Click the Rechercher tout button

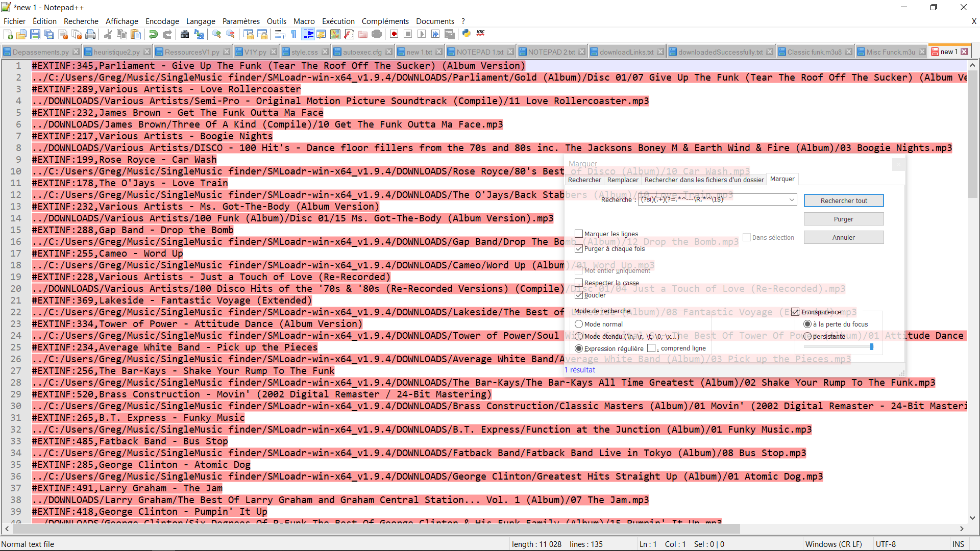click(x=844, y=201)
